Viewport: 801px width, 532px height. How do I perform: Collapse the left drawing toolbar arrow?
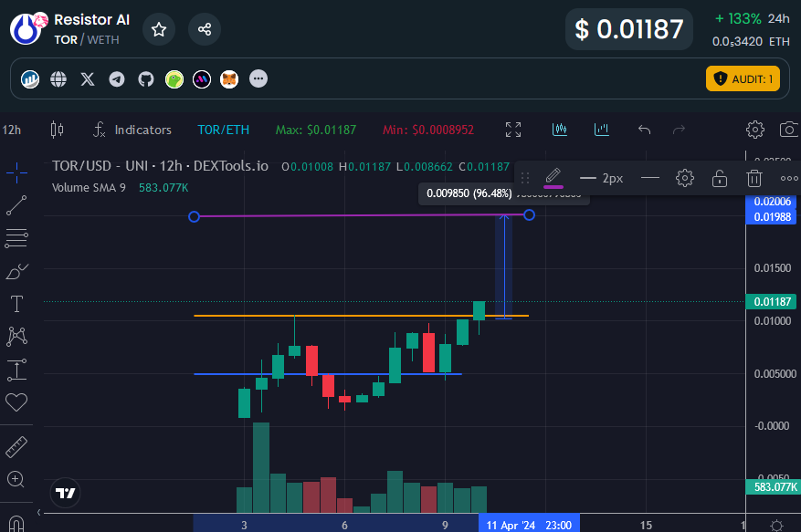click(x=39, y=512)
